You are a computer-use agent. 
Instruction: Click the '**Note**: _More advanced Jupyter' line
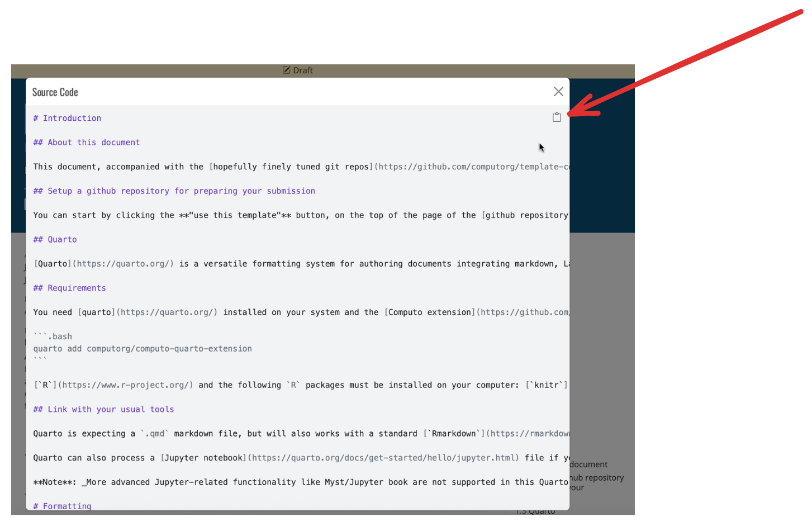[301, 482]
